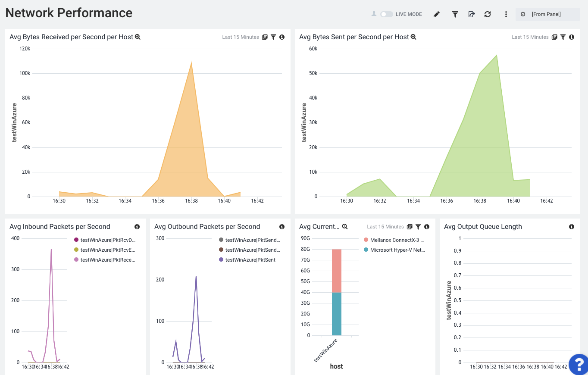
Task: Toggle testWinAzure|PktRece... legend series
Action: (105, 260)
